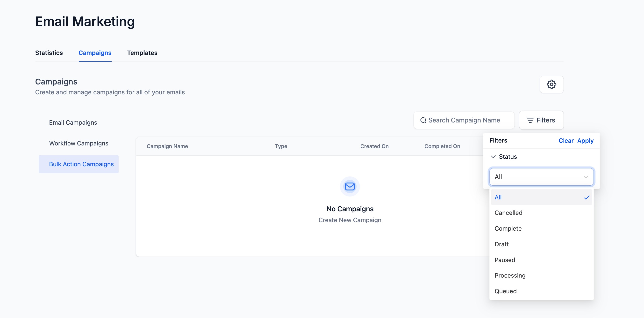This screenshot has height=318, width=644.
Task: Click the envelope icon above No Campaigns
Action: [350, 186]
